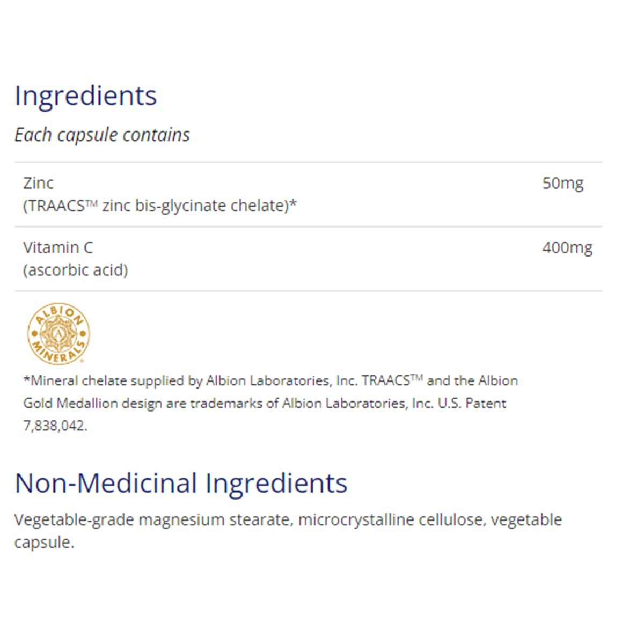Screen dimensions: 644x644
Task: Click 'microcrystalline cellulose' text
Action: (390, 520)
